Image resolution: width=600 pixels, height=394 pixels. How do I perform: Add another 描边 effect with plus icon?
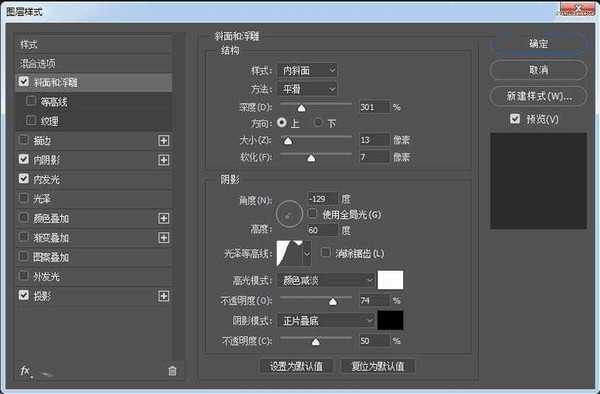pyautogui.click(x=164, y=141)
